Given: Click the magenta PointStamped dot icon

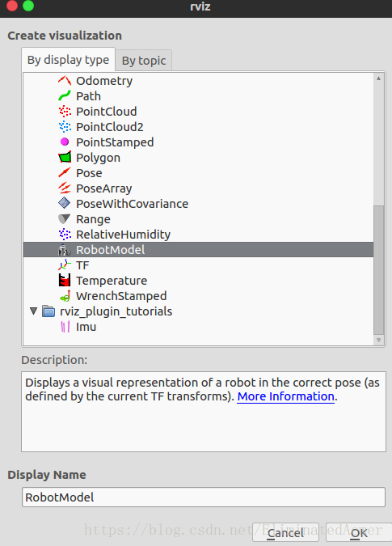Looking at the screenshot, I should click(65, 142).
